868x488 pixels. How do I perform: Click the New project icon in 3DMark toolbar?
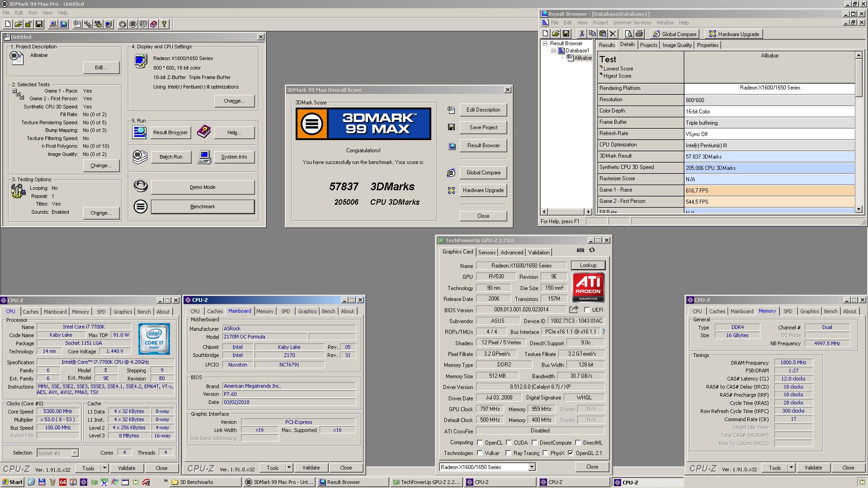click(x=8, y=24)
